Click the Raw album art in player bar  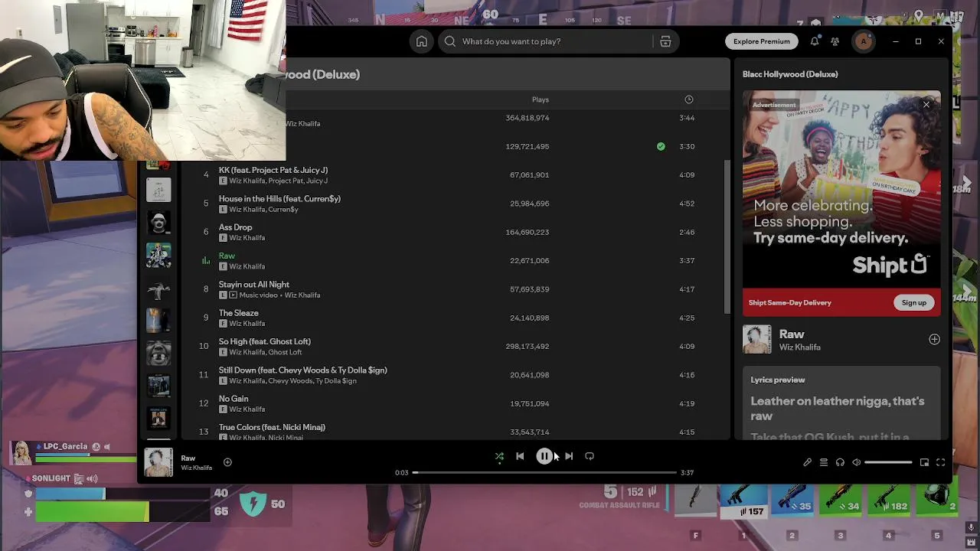tap(158, 462)
